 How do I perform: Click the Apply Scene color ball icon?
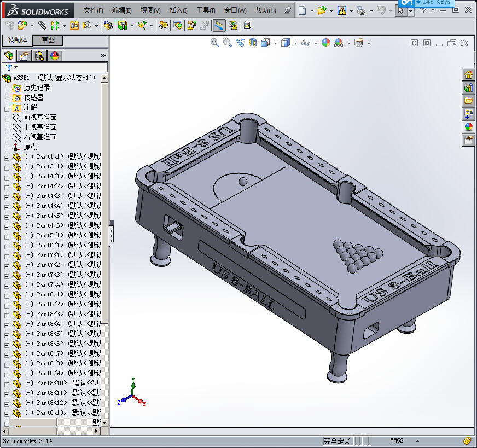[339, 43]
